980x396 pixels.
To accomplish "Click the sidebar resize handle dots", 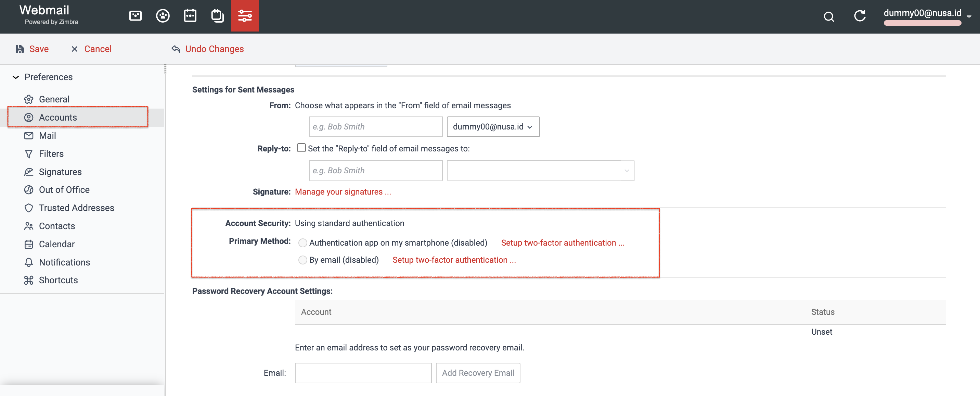I will [x=165, y=69].
